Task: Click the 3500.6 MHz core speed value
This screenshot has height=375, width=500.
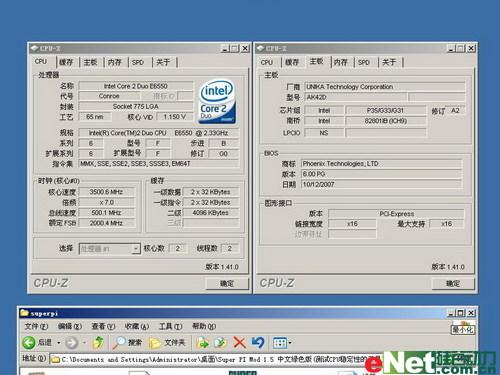Action: tap(106, 192)
